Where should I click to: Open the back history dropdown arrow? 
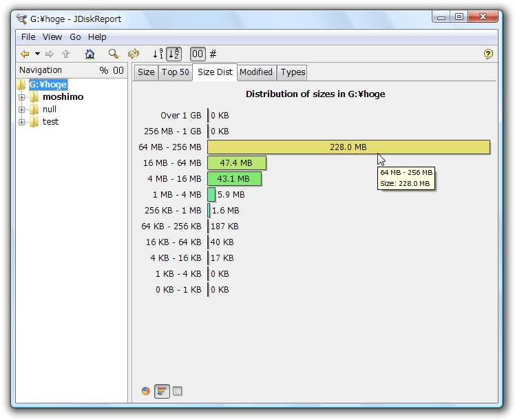(38, 54)
